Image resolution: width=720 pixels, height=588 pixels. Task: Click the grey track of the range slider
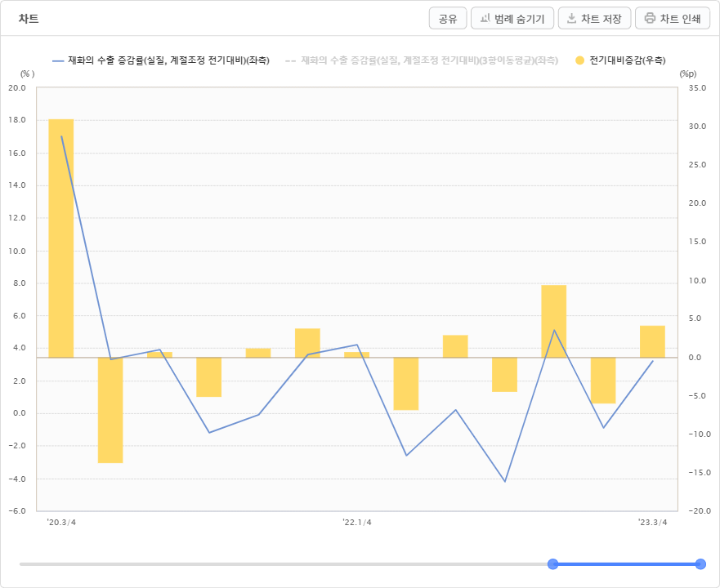tap(284, 564)
